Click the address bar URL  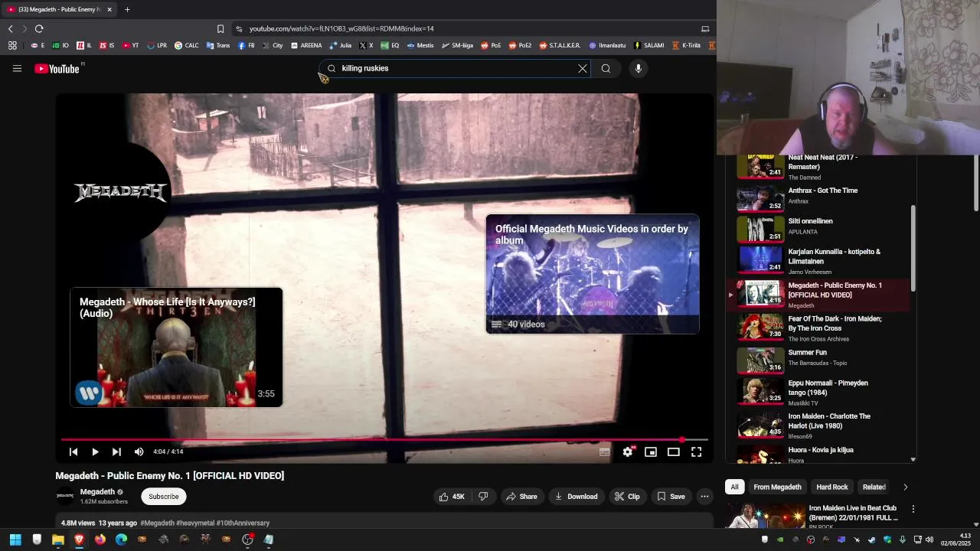click(x=341, y=28)
